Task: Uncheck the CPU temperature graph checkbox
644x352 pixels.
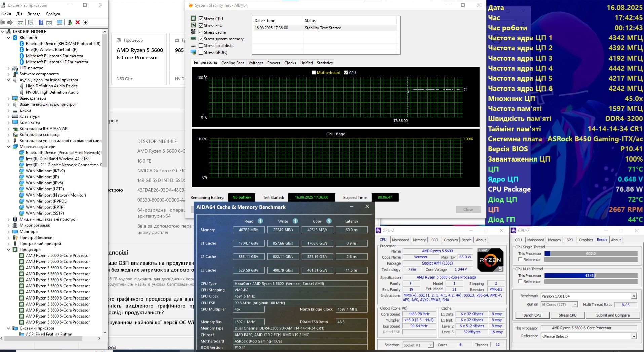Action: [x=346, y=72]
